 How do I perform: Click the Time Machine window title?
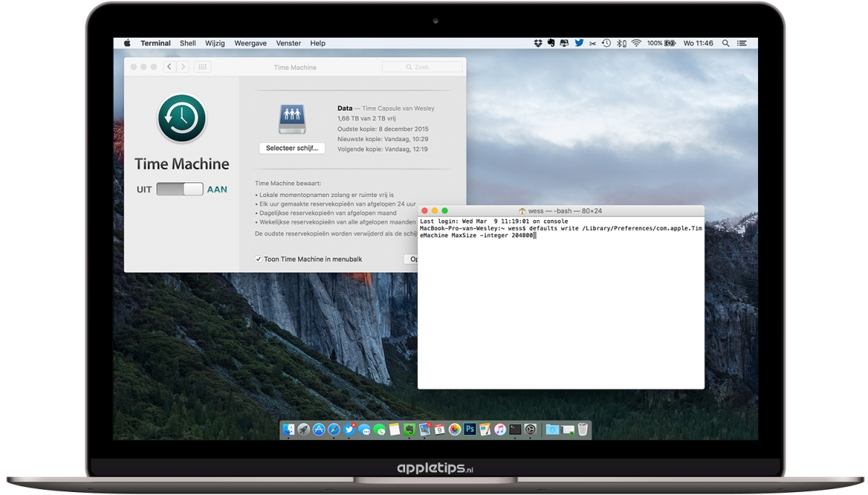tap(295, 67)
